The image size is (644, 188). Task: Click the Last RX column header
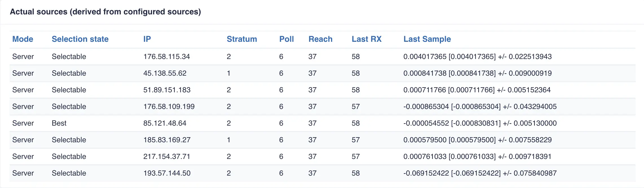(x=366, y=39)
